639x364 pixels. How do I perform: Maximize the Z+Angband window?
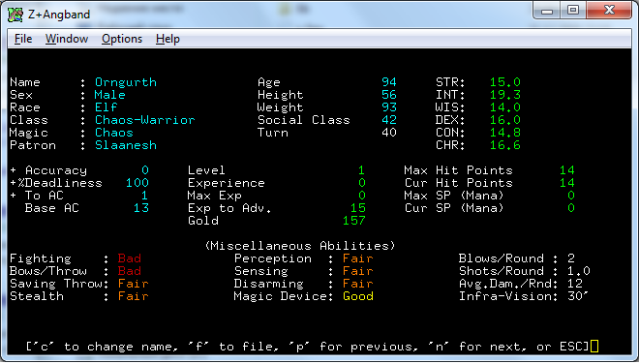pos(573,11)
